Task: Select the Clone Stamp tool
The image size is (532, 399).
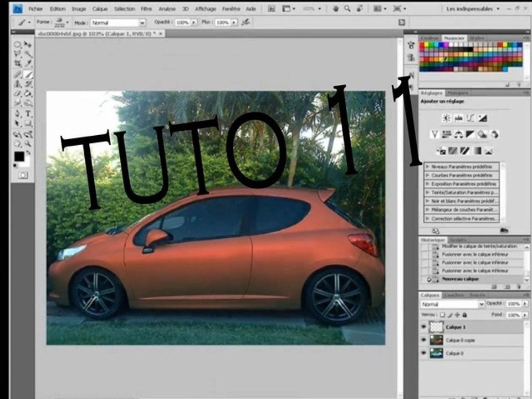Action: (18, 84)
